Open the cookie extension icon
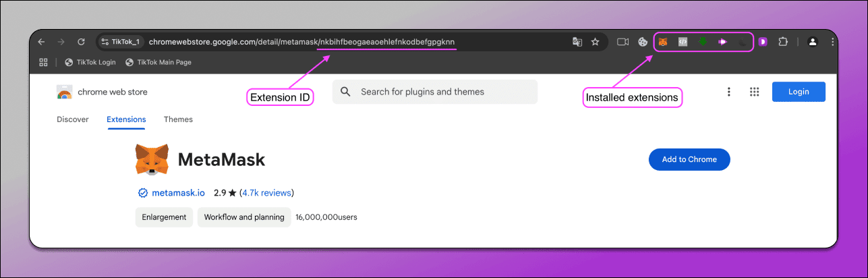Screen dimensions: 868x278 coord(643,42)
